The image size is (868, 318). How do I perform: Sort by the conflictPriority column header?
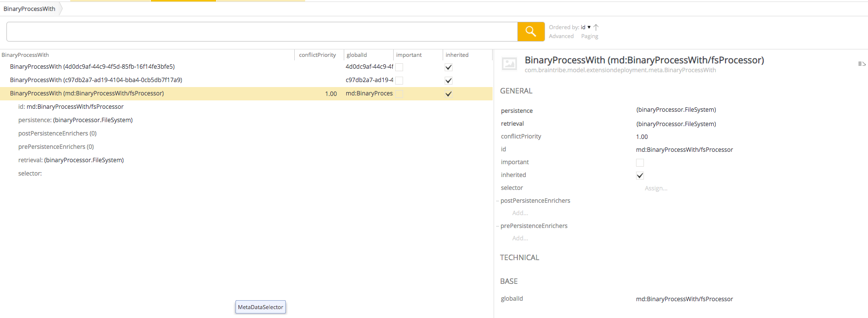pyautogui.click(x=317, y=55)
